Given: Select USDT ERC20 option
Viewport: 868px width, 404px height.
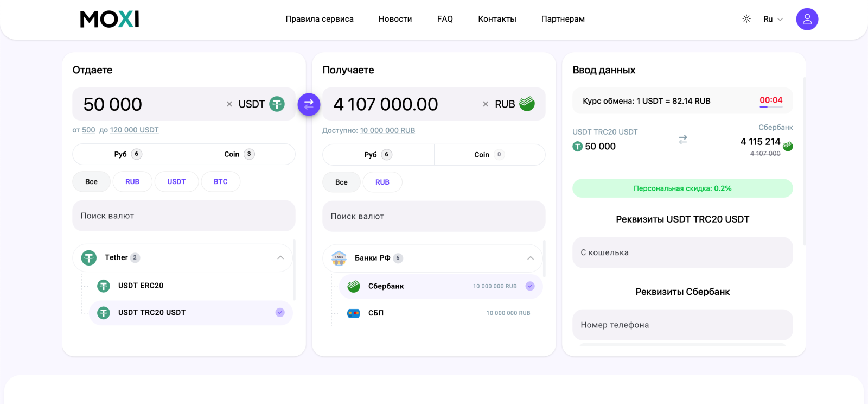Looking at the screenshot, I should click(141, 286).
